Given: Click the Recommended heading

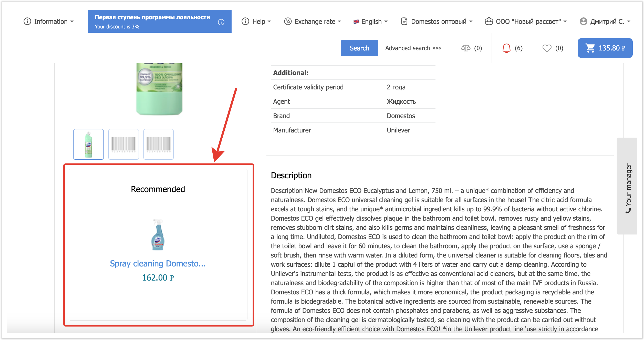Looking at the screenshot, I should pos(158,189).
